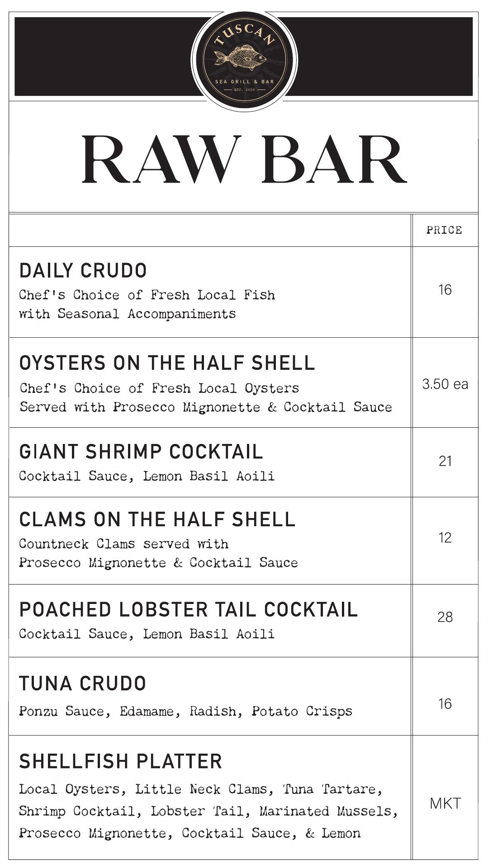Image resolution: width=488 pixels, height=868 pixels.
Task: Open OYSTERS ON THE HALF SHELL item
Action: click(x=167, y=363)
